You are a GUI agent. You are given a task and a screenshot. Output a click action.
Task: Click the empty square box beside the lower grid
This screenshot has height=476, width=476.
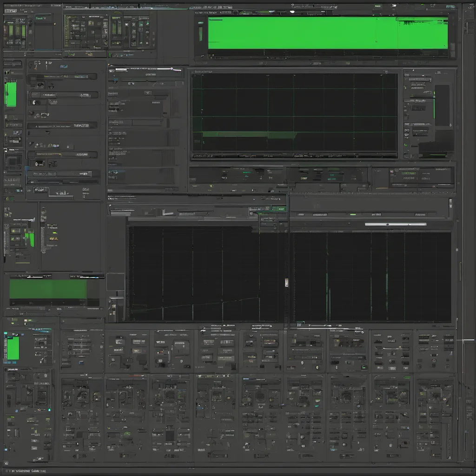115,282
